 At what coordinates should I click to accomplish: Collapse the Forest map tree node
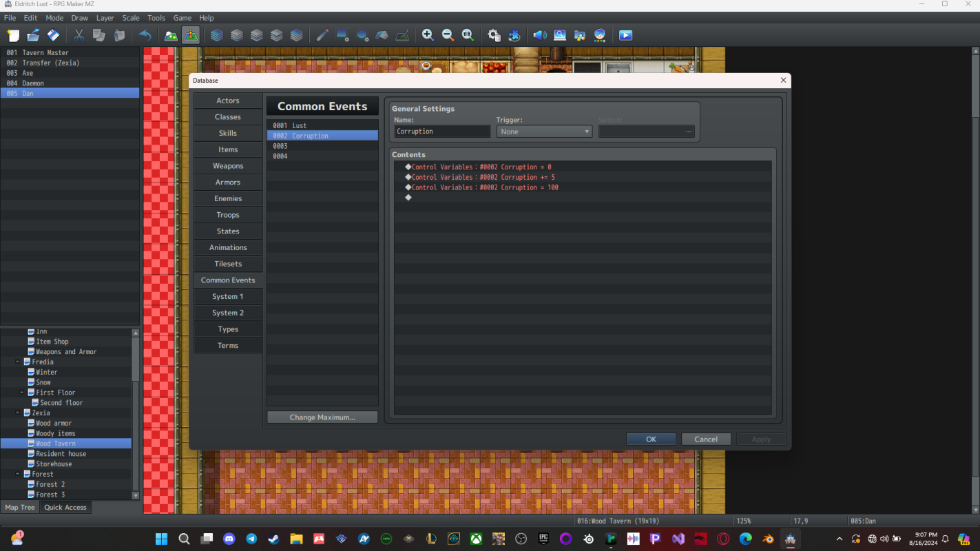pyautogui.click(x=19, y=474)
